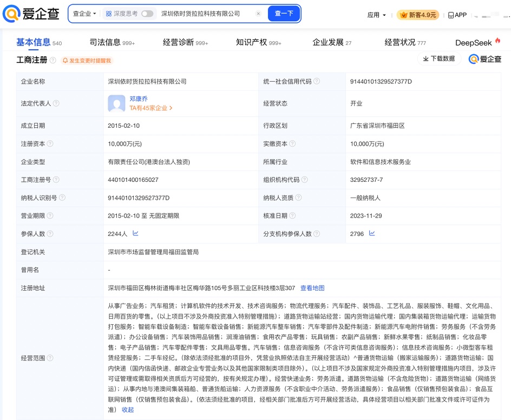The height and width of the screenshot is (420, 511).
Task: Click the help icon beside 营业期限
Action: tap(50, 216)
